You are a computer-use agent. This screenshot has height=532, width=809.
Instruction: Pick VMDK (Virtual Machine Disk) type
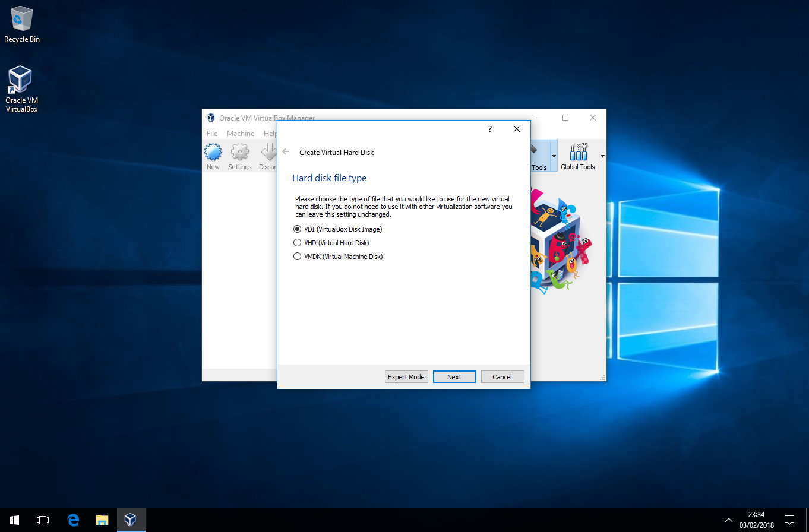point(338,256)
